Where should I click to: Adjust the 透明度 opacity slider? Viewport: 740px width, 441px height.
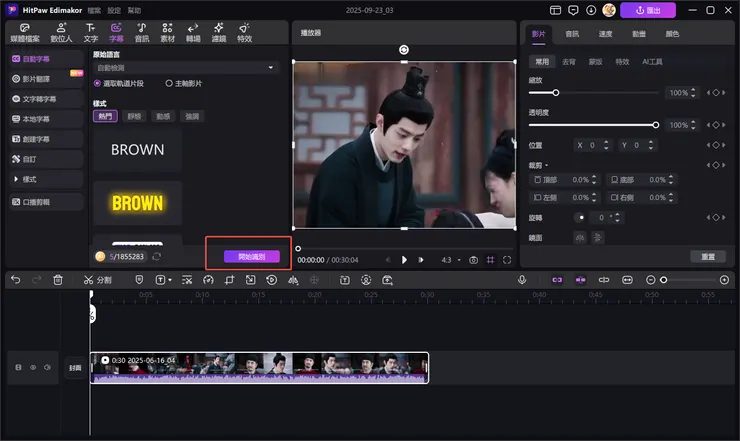click(x=593, y=125)
